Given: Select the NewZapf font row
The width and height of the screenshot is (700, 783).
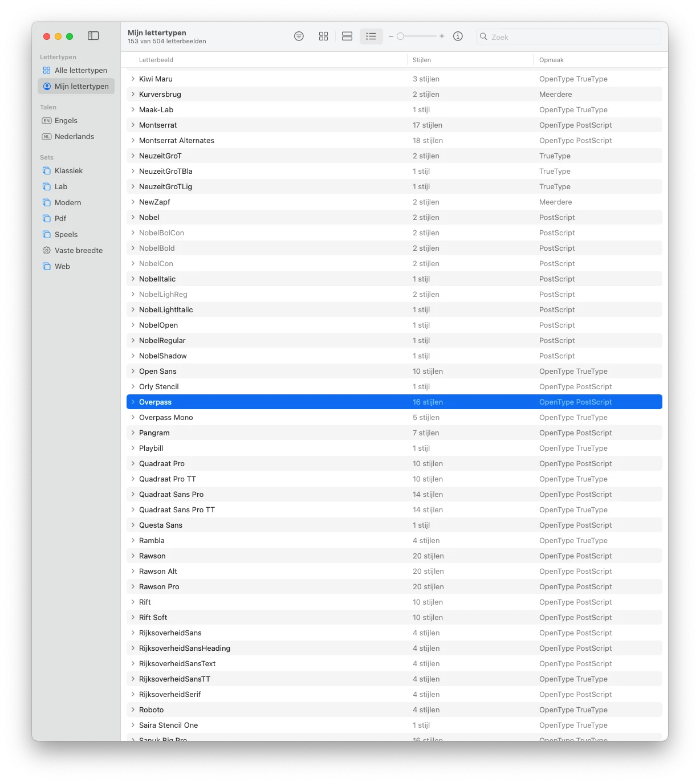Looking at the screenshot, I should tap(394, 202).
